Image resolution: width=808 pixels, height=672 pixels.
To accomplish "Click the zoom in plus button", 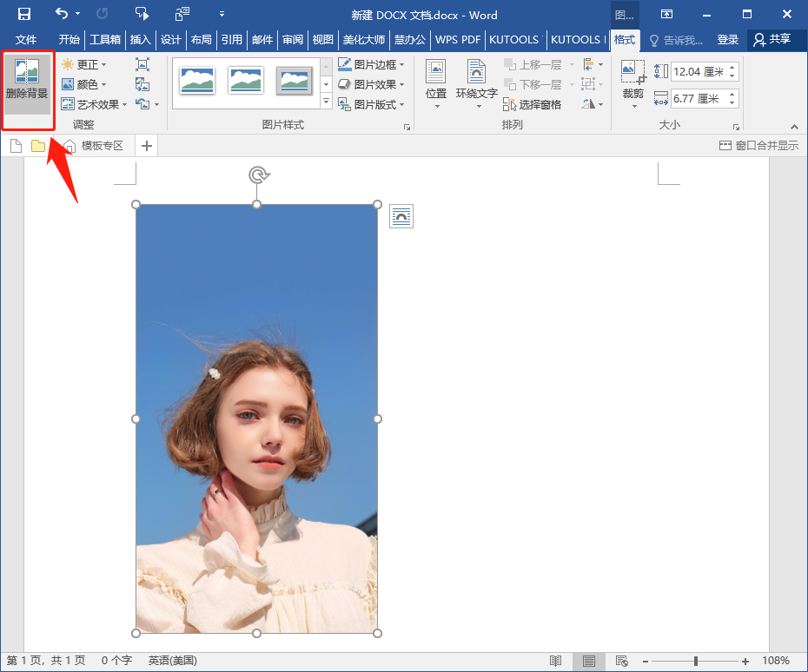I will click(745, 661).
